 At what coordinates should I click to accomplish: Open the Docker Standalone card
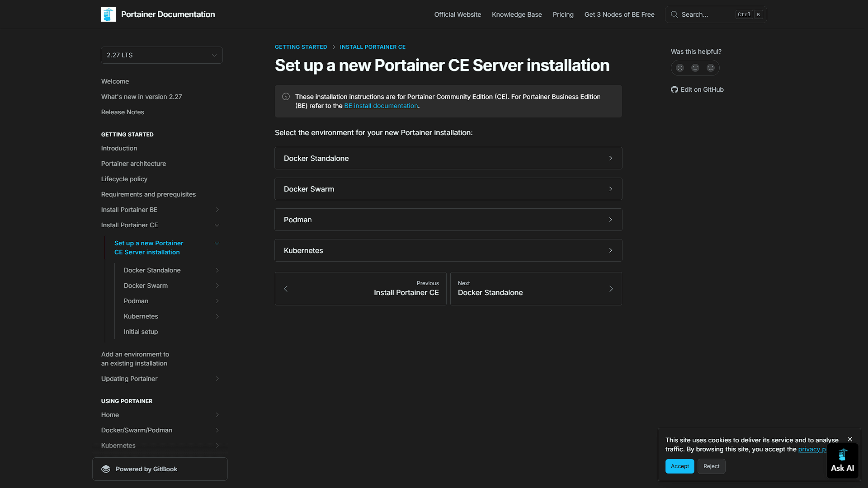[448, 158]
